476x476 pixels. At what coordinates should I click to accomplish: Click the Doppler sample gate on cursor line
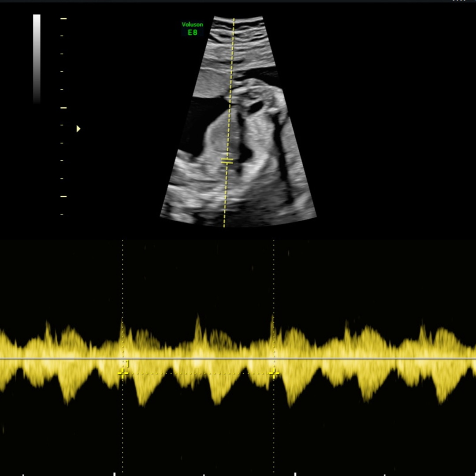[x=227, y=161]
